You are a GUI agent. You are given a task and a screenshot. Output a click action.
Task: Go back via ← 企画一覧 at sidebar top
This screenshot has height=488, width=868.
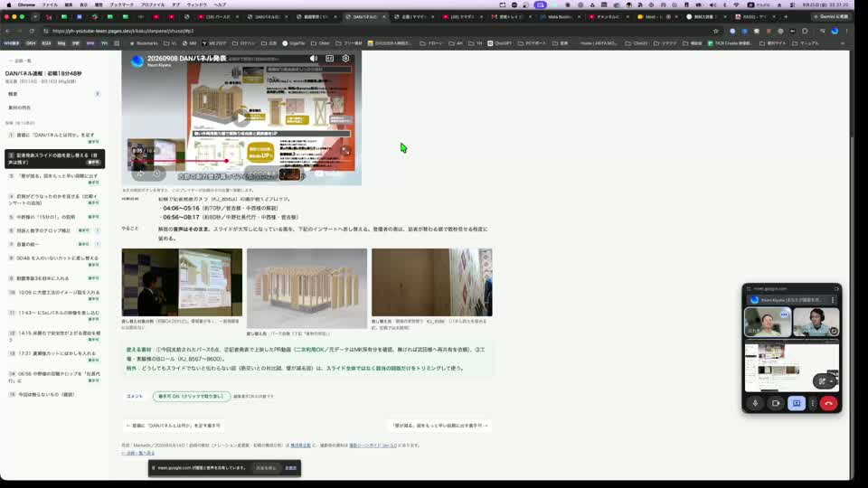(x=20, y=61)
